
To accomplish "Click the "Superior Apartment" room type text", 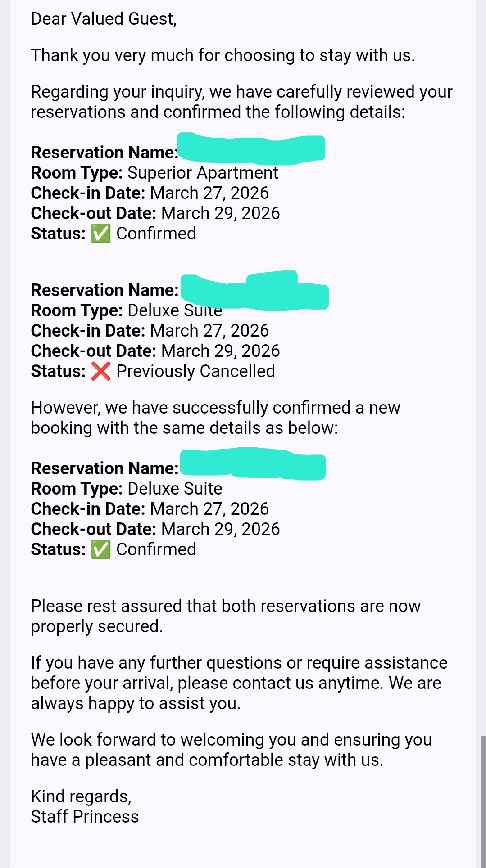I will click(203, 173).
